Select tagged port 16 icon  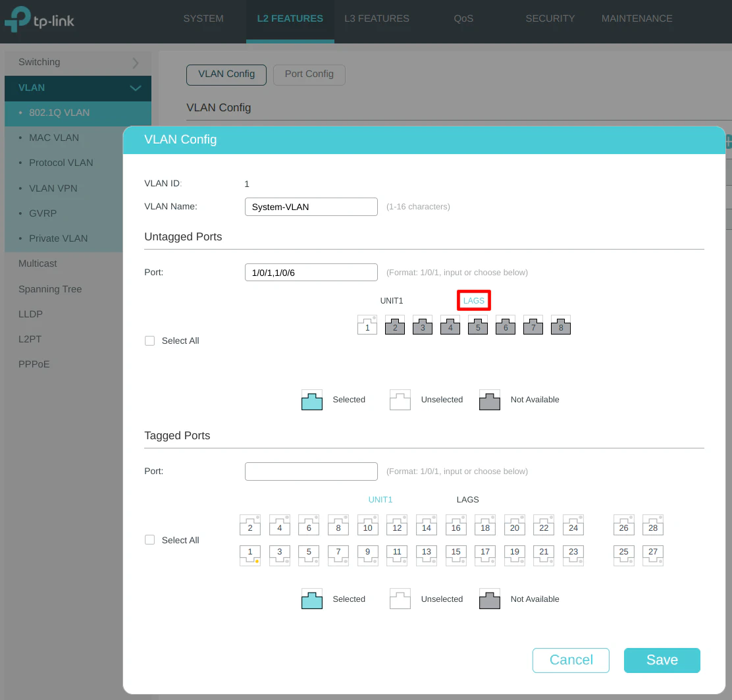click(x=456, y=525)
